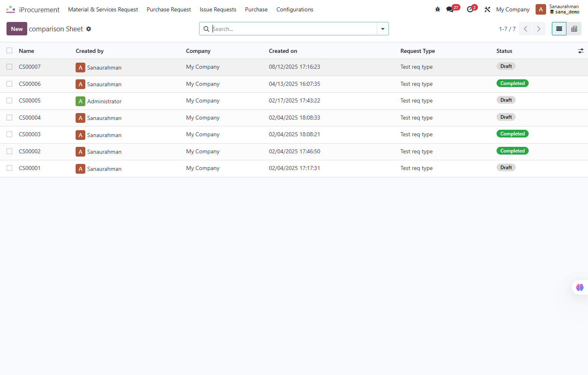Click the wrench and screwdriver tools icon

click(487, 9)
